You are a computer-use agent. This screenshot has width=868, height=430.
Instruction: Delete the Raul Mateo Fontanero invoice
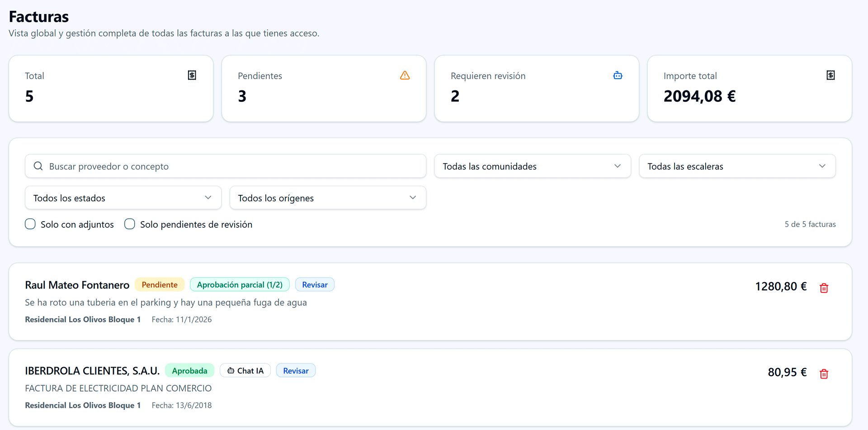click(x=824, y=288)
